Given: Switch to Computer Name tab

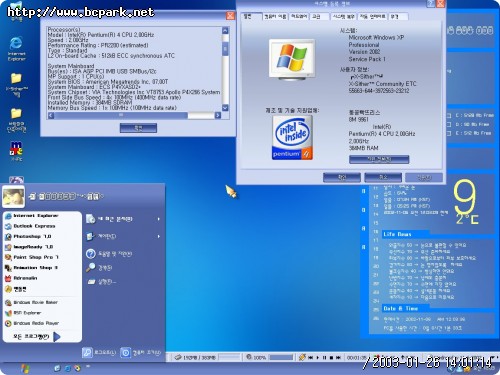Looking at the screenshot, I should pyautogui.click(x=275, y=16).
